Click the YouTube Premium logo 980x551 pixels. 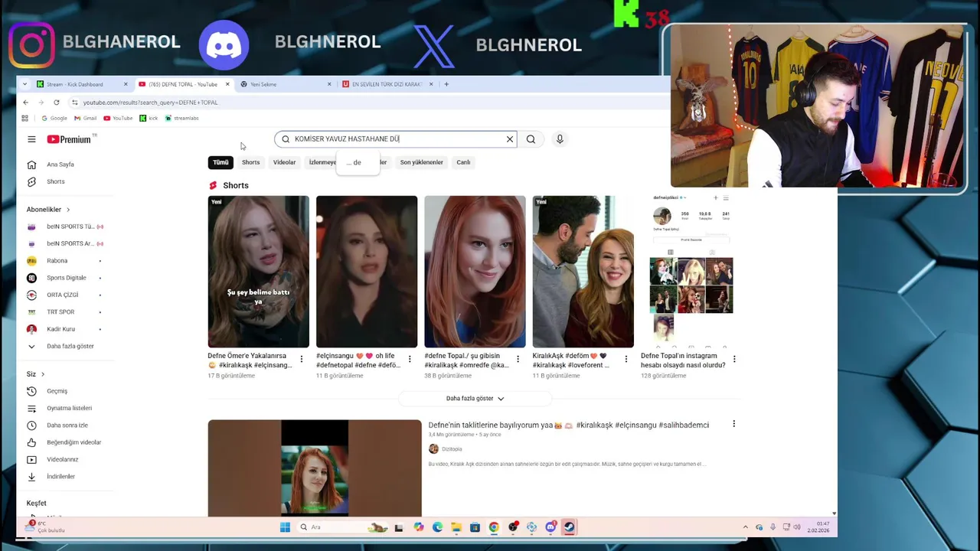tap(70, 139)
